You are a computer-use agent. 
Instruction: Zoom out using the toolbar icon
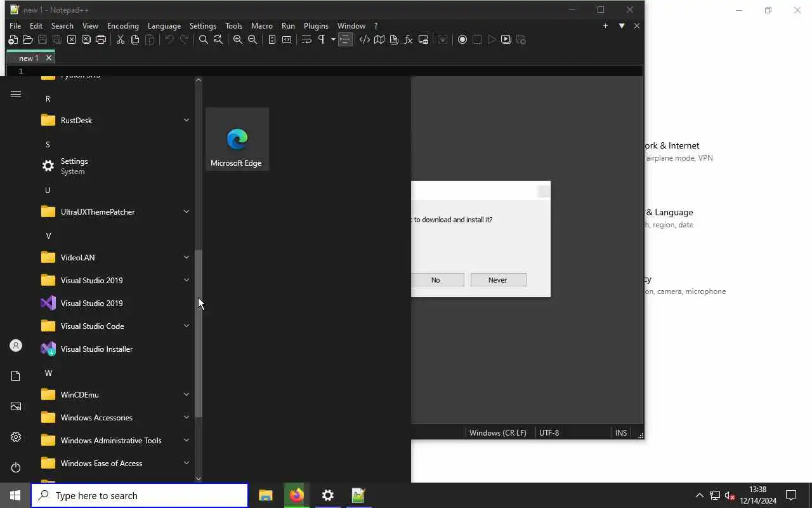[x=252, y=39]
